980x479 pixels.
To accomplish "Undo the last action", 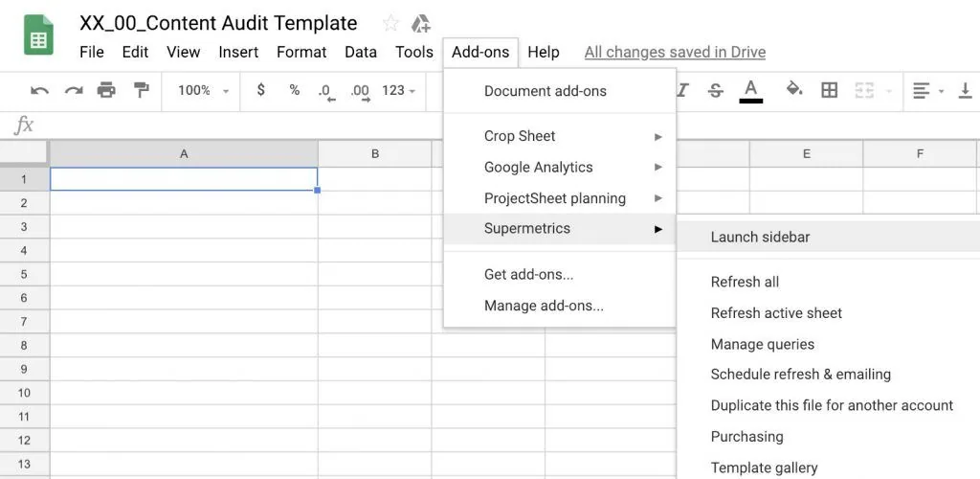I will click(39, 91).
